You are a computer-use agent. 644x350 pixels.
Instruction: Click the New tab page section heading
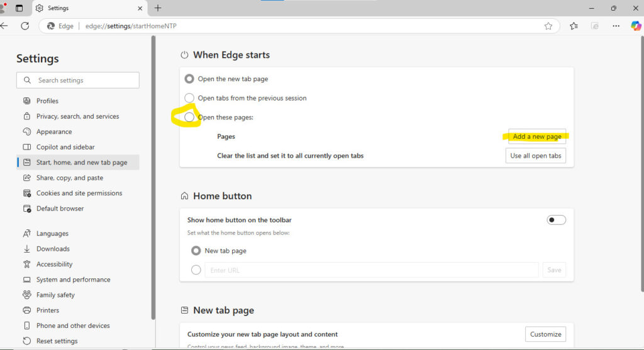223,310
